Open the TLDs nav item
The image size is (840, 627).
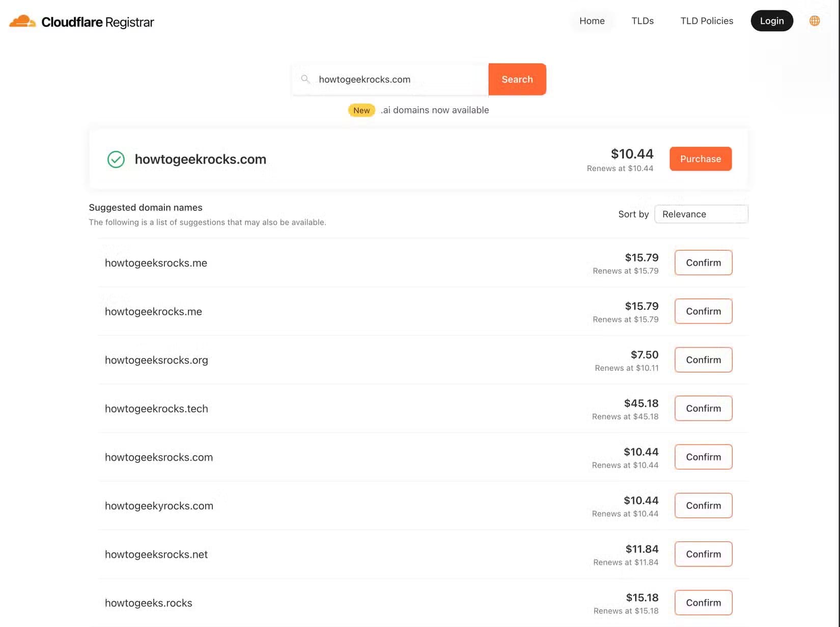[642, 21]
